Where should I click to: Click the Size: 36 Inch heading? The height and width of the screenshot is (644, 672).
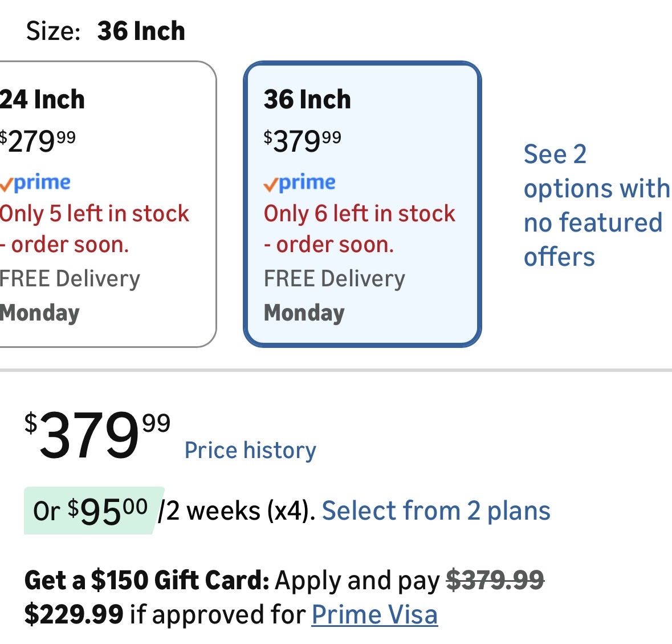(106, 31)
